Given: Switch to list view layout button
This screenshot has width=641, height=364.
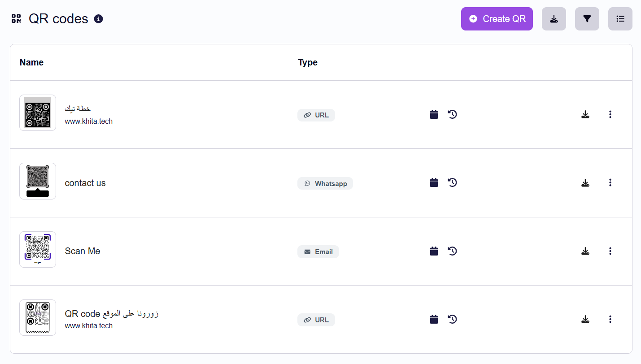Looking at the screenshot, I should [620, 19].
